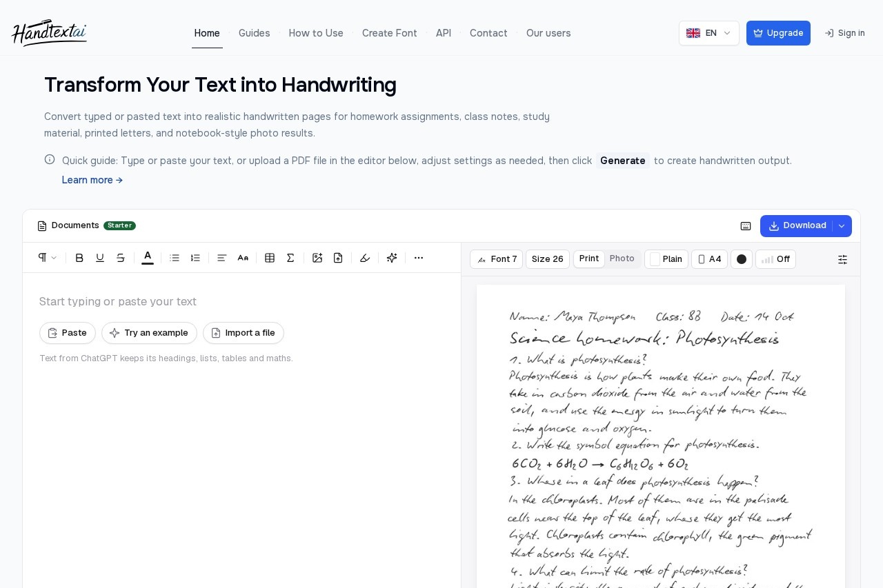Toggle the Off signal-bars effect setting

775,259
